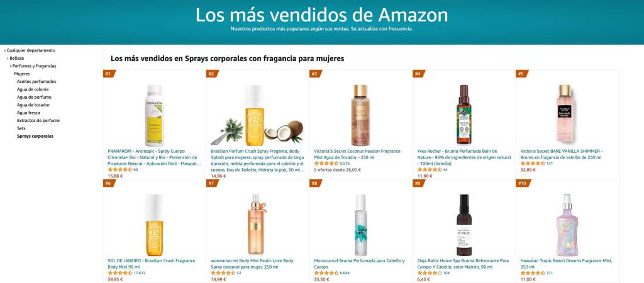Open Victoria's Secret Coconut Passion bottle image
The height and width of the screenshot is (283, 644).
pos(360,116)
